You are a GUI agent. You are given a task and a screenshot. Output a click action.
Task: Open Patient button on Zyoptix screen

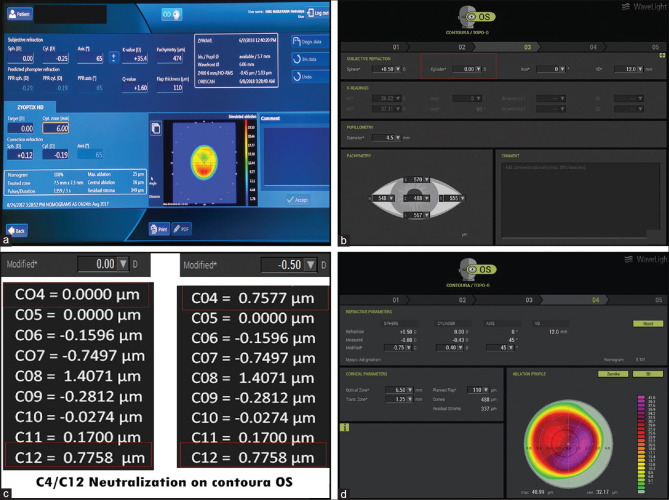[20, 14]
